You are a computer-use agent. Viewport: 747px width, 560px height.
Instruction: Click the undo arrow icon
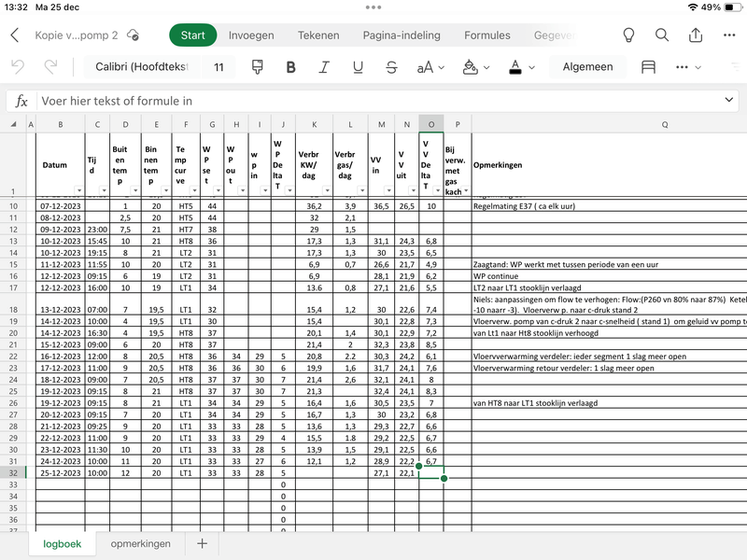point(18,67)
